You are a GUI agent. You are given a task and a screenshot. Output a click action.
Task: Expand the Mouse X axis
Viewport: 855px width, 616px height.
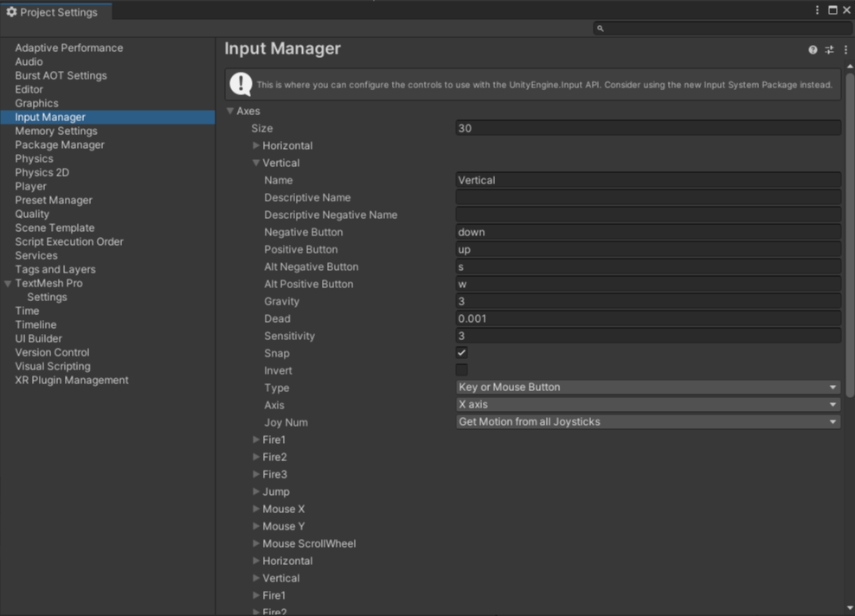pos(256,509)
